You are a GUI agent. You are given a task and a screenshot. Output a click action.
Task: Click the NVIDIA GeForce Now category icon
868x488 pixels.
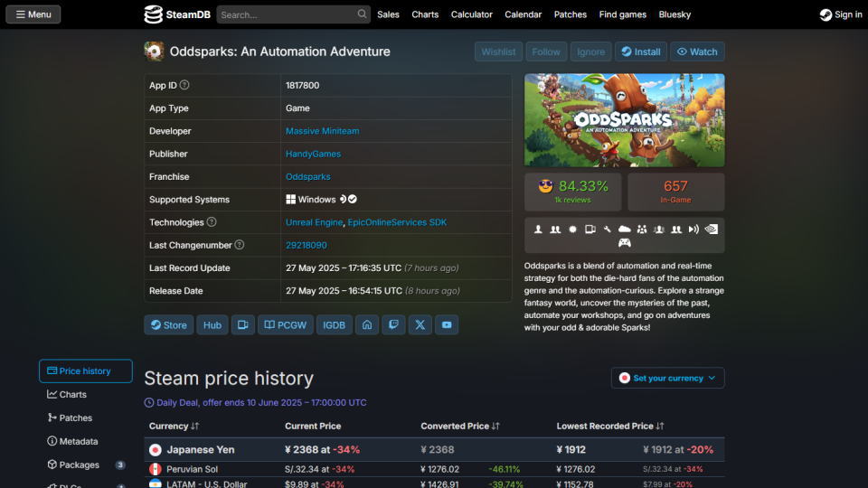point(712,229)
